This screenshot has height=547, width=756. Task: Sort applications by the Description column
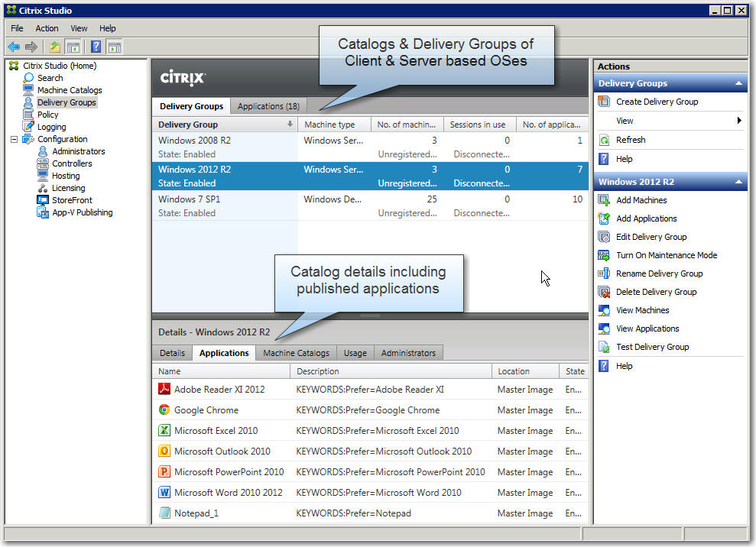coord(391,371)
